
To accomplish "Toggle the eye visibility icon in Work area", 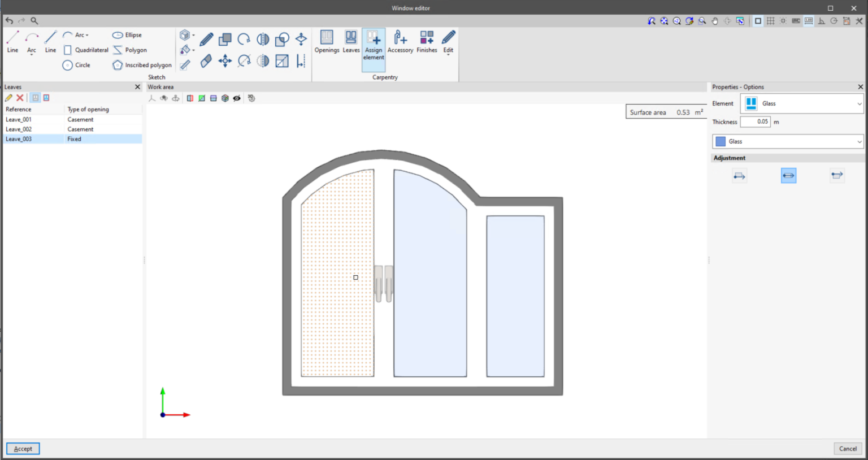I will coord(237,98).
